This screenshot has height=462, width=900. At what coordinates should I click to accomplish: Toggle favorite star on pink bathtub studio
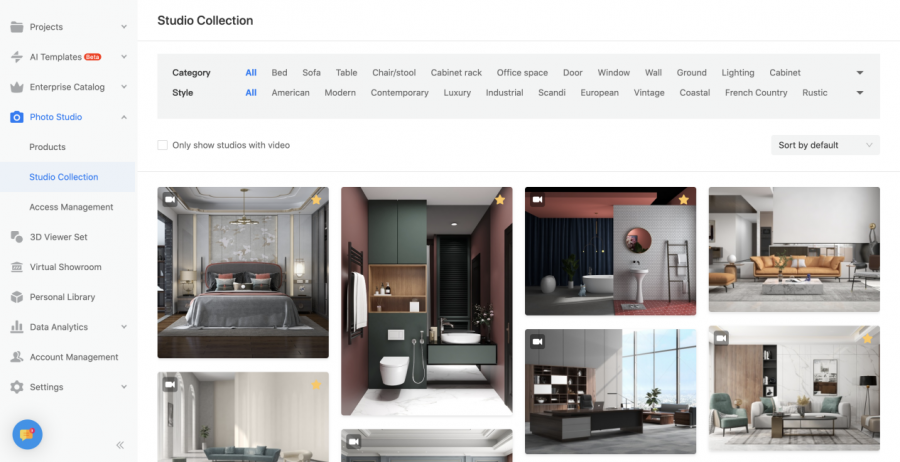pos(684,200)
